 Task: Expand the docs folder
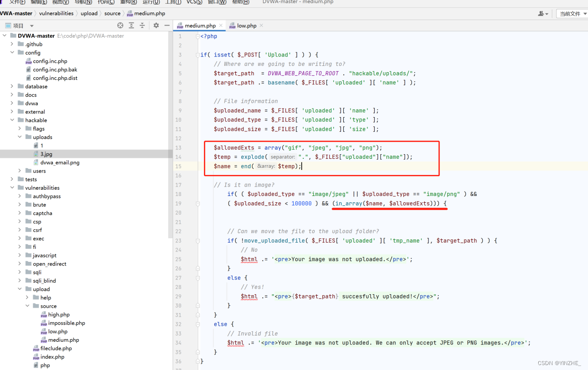(12, 95)
